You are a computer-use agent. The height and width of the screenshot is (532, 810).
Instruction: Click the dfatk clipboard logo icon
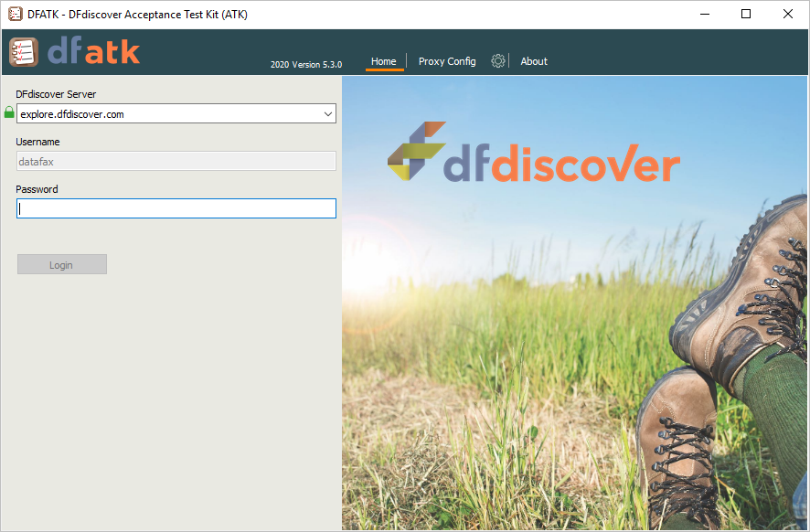(x=23, y=51)
